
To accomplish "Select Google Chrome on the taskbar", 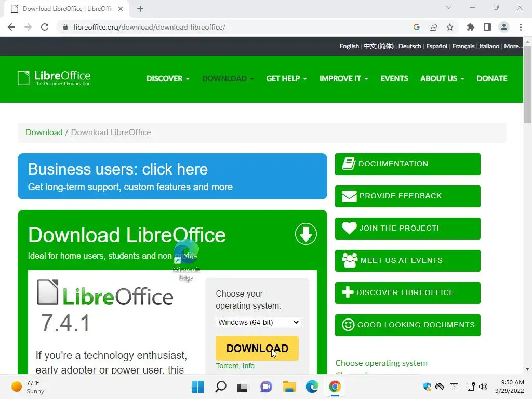I will pyautogui.click(x=335, y=387).
